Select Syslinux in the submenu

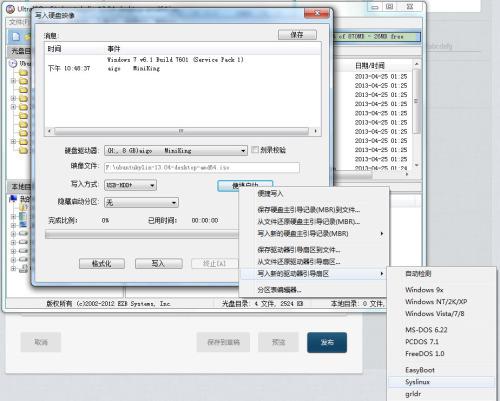click(441, 382)
